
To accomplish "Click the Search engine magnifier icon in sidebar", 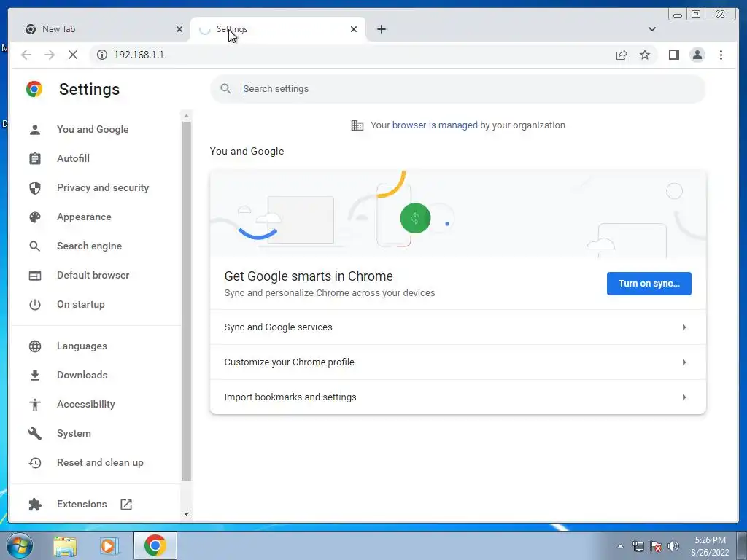I will click(35, 246).
